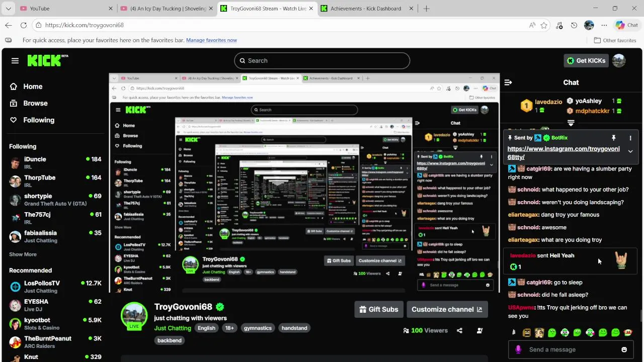Go back in the browser
Screen dimensions: 644x362
(x=9, y=25)
